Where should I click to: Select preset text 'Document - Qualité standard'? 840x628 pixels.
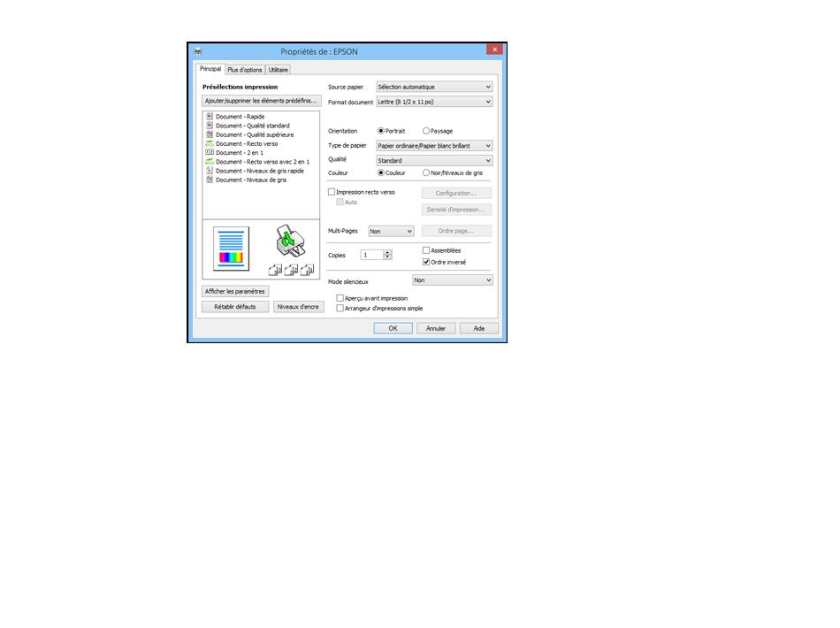click(252, 126)
